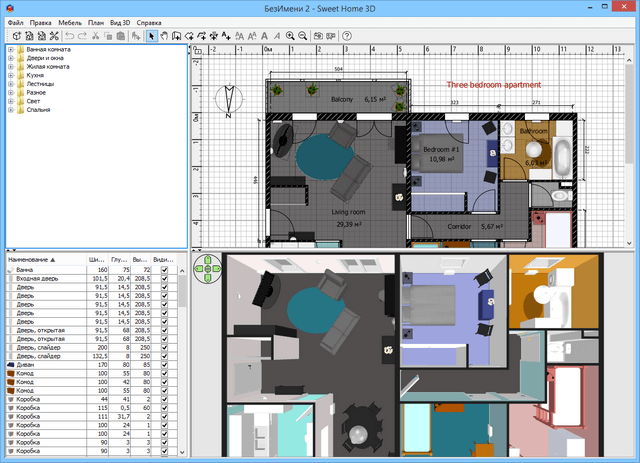Open the Файл menu
The image size is (640, 463).
pos(14,21)
